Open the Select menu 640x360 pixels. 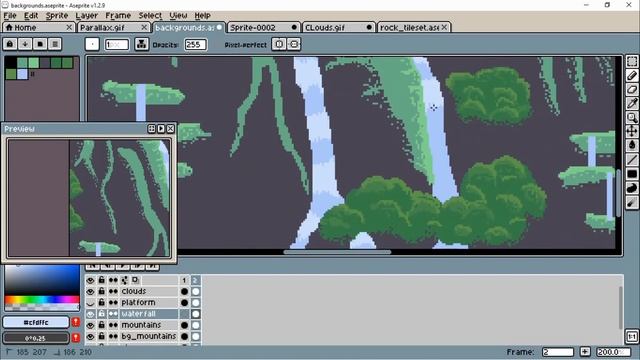(150, 16)
